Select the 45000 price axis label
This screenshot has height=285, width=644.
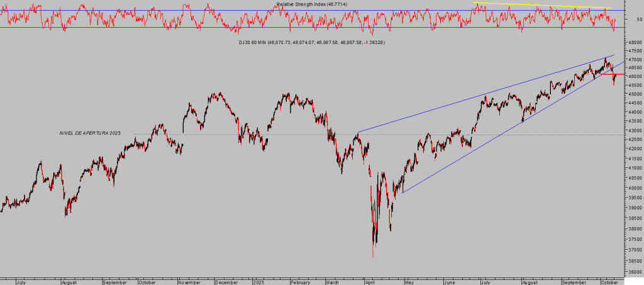[635, 94]
